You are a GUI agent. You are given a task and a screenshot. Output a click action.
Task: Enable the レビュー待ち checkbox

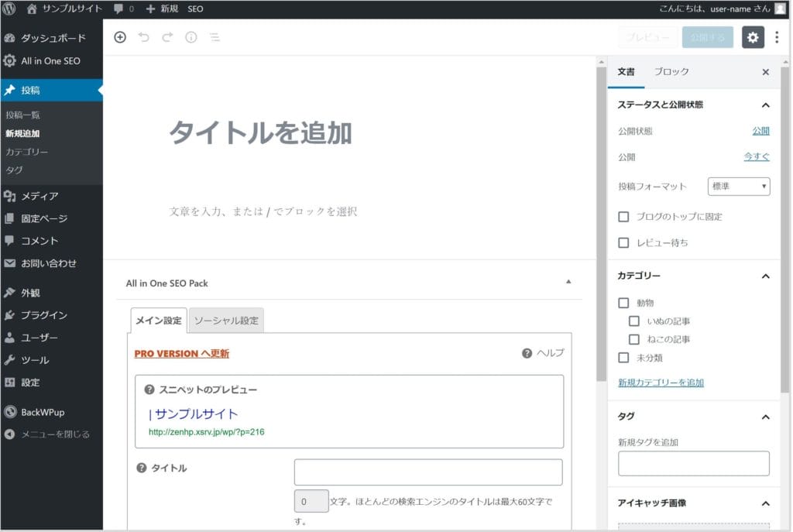click(x=623, y=243)
